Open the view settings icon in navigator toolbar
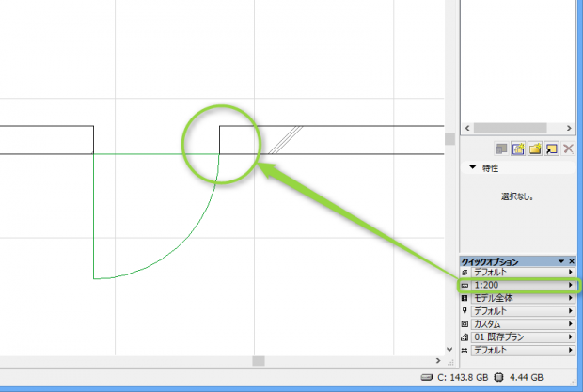 (501, 149)
